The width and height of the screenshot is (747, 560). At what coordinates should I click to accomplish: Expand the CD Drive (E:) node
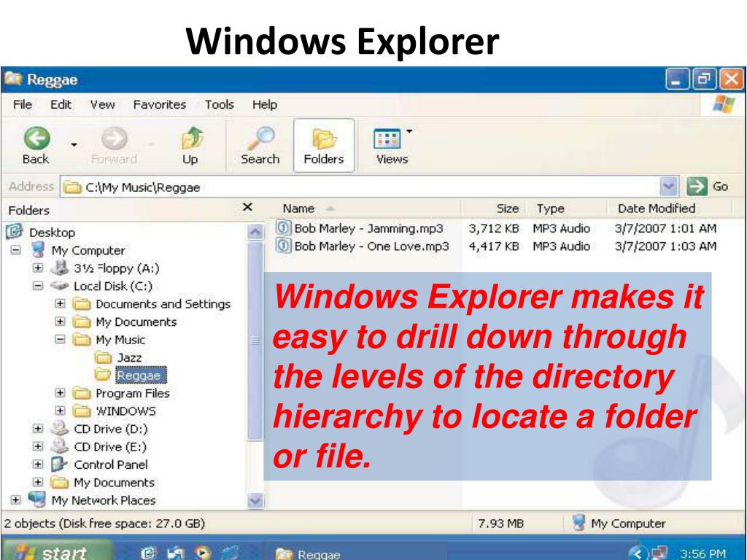(38, 447)
